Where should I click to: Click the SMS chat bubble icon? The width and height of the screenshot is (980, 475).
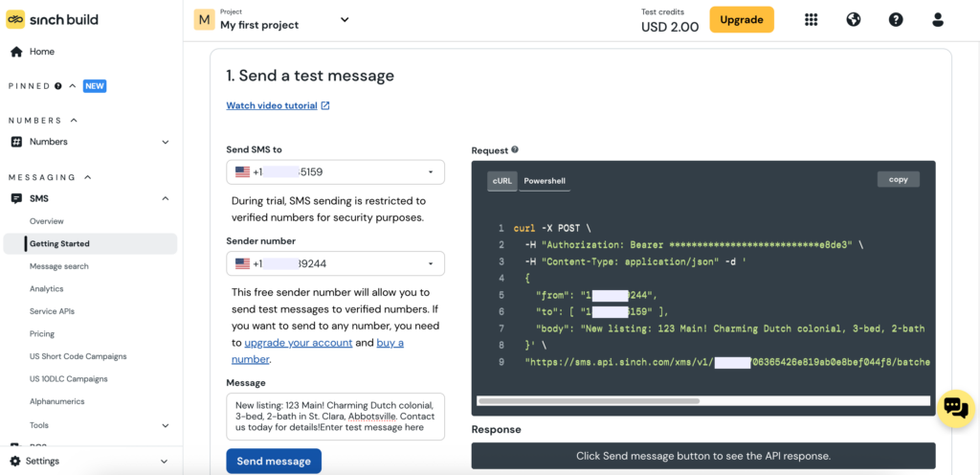tap(17, 199)
